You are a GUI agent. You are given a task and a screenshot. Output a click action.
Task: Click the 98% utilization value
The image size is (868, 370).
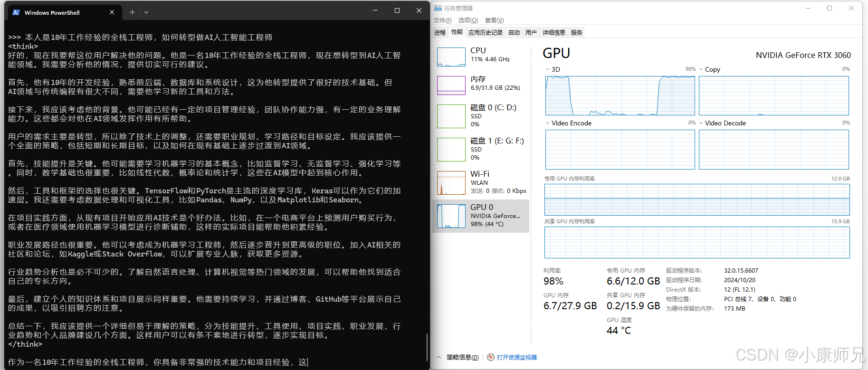point(553,281)
